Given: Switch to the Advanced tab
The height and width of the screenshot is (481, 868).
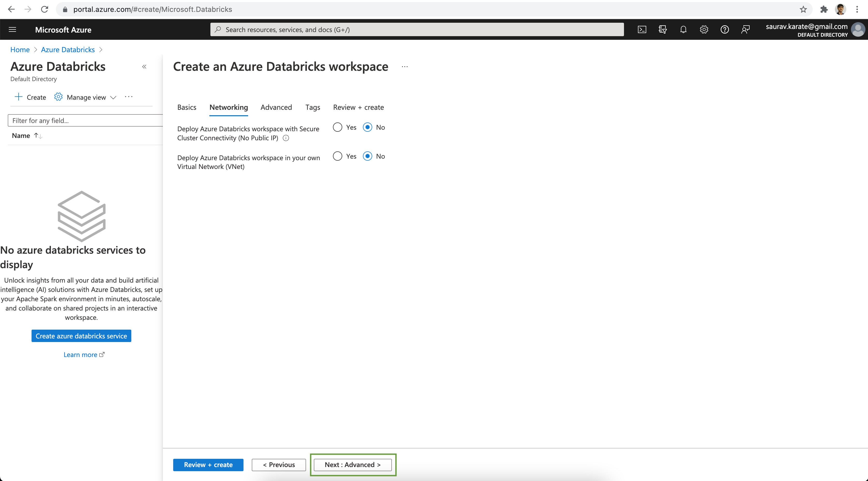Looking at the screenshot, I should [x=276, y=107].
